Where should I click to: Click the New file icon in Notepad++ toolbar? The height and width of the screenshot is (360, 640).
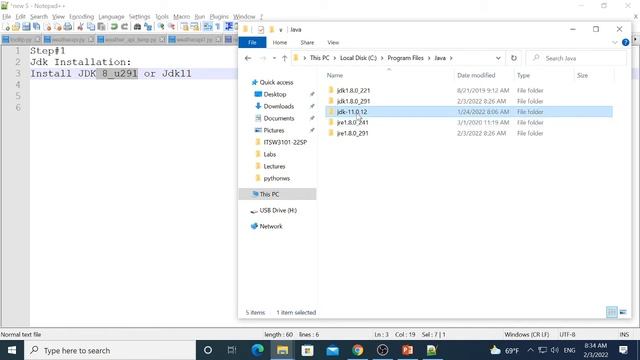point(6,27)
